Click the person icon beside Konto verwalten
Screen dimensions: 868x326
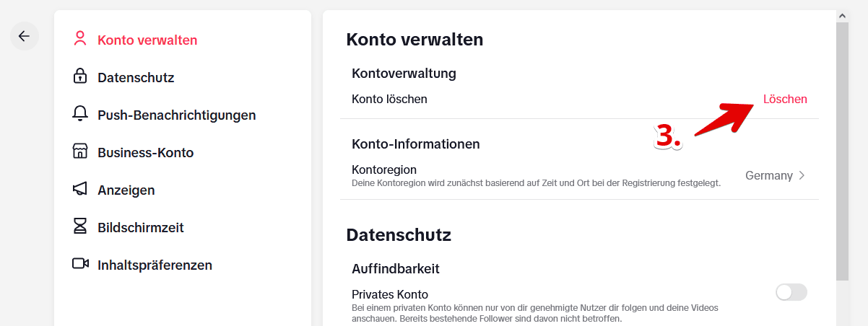(x=80, y=40)
